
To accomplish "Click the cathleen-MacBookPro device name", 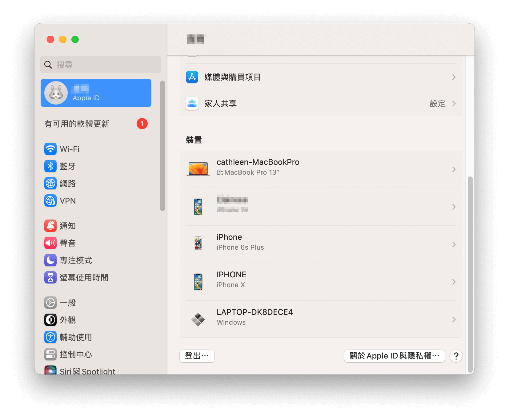I will [258, 162].
